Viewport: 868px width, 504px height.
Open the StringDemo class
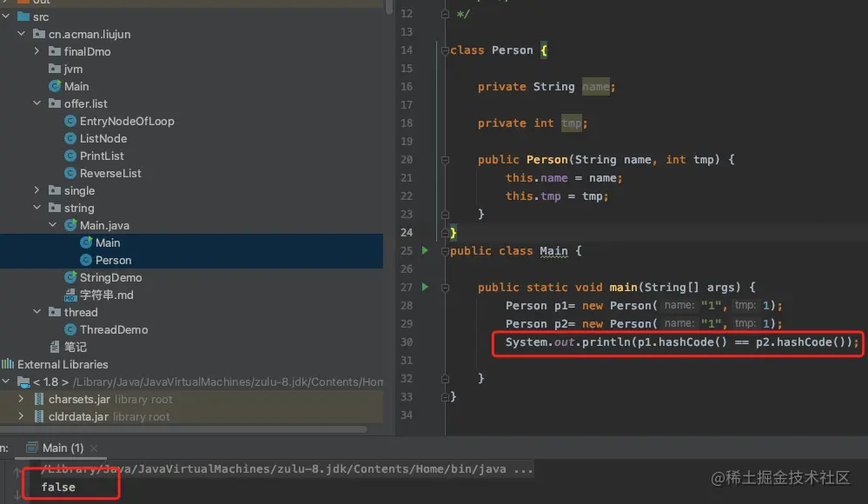(x=110, y=277)
